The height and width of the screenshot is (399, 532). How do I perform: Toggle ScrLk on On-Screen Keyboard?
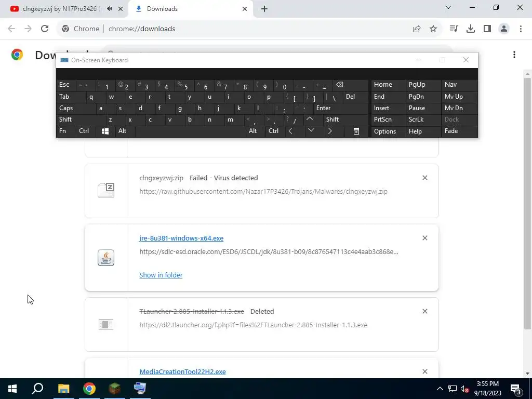tap(423, 119)
